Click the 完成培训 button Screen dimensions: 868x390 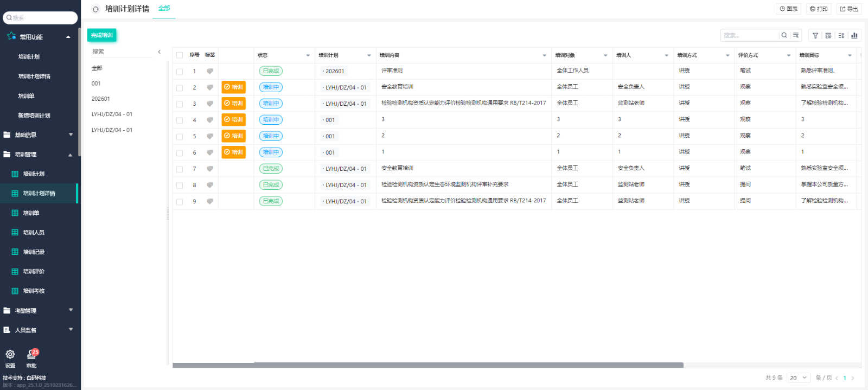102,35
